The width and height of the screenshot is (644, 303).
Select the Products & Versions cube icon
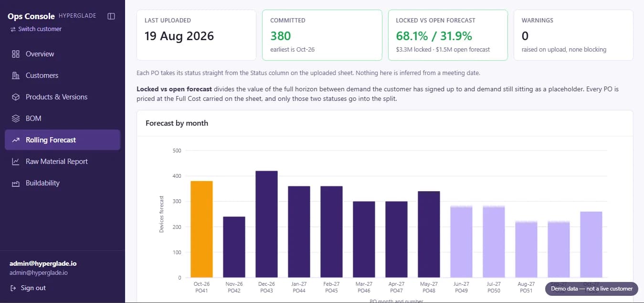(x=16, y=97)
